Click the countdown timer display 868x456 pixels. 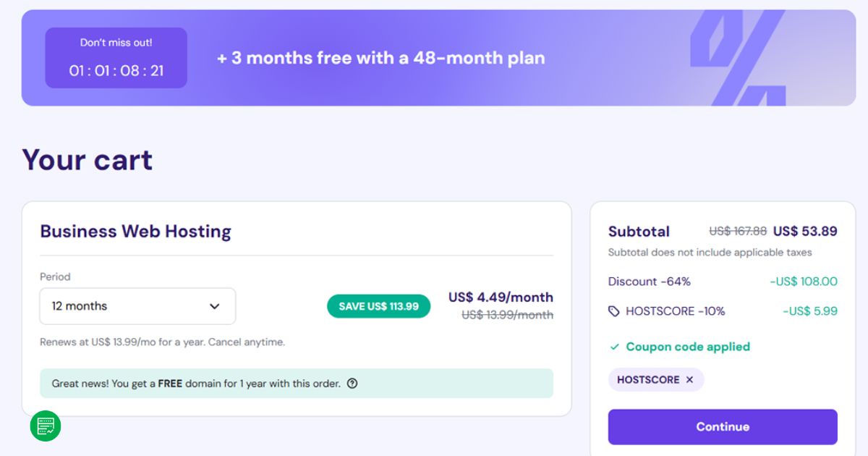pyautogui.click(x=116, y=69)
